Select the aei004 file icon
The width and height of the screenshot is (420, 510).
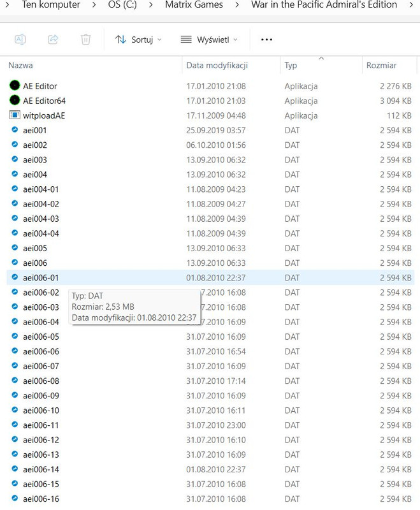(15, 173)
